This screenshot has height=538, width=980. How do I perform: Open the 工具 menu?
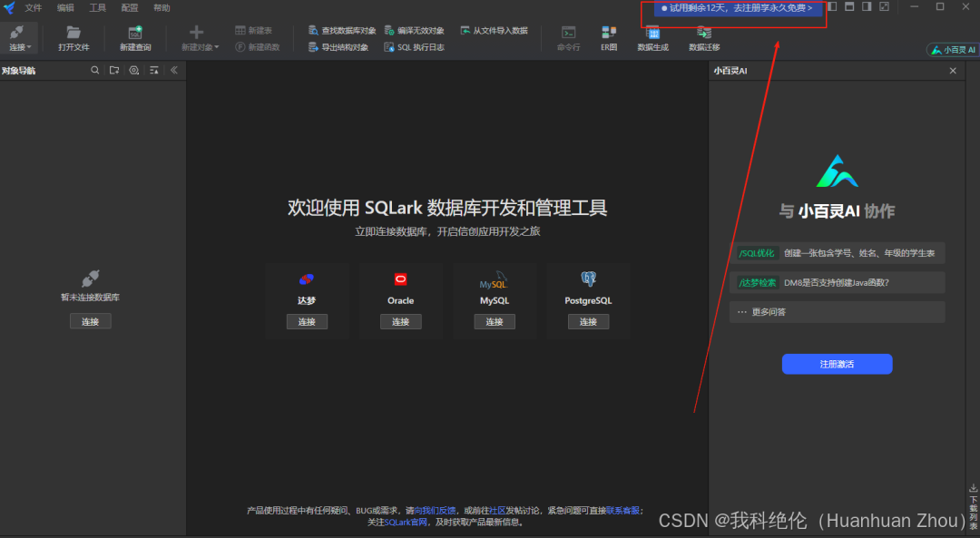coord(97,7)
